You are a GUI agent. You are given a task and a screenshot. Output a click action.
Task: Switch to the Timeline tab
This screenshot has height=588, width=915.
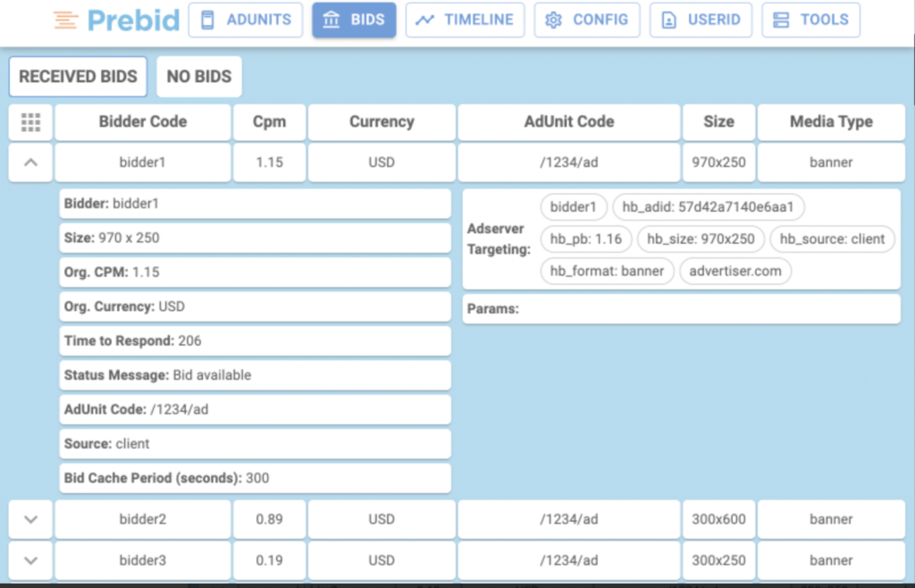click(x=465, y=20)
